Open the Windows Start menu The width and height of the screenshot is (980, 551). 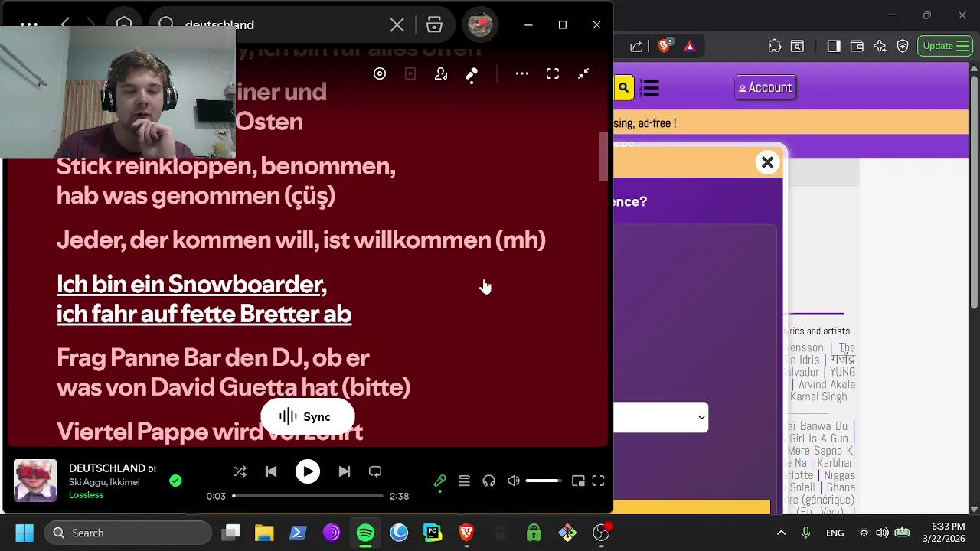[x=24, y=533]
